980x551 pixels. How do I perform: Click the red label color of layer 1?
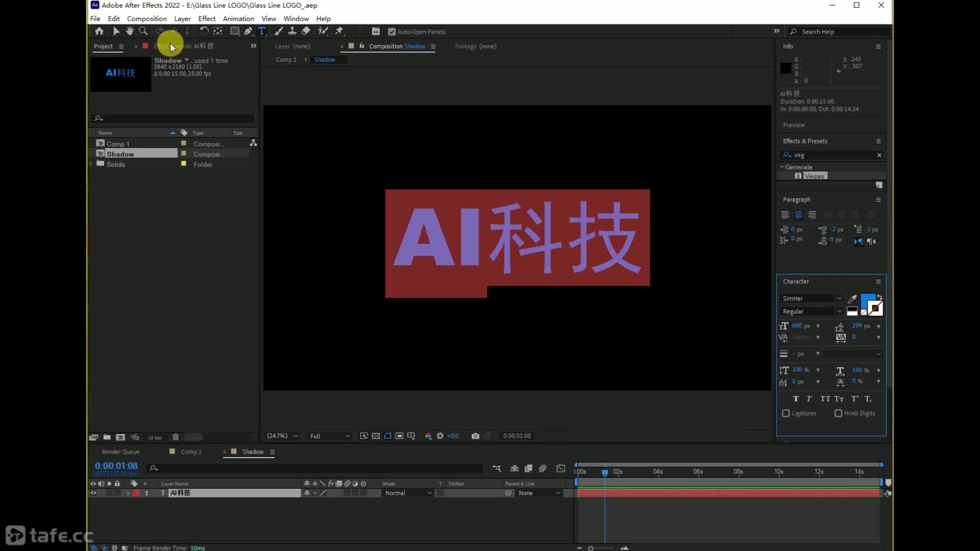(136, 493)
